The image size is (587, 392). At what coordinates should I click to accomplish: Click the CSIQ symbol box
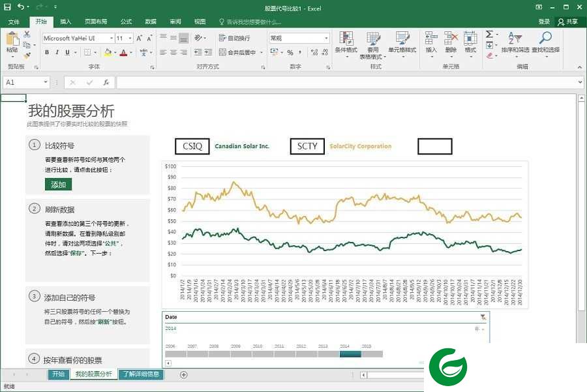(192, 146)
